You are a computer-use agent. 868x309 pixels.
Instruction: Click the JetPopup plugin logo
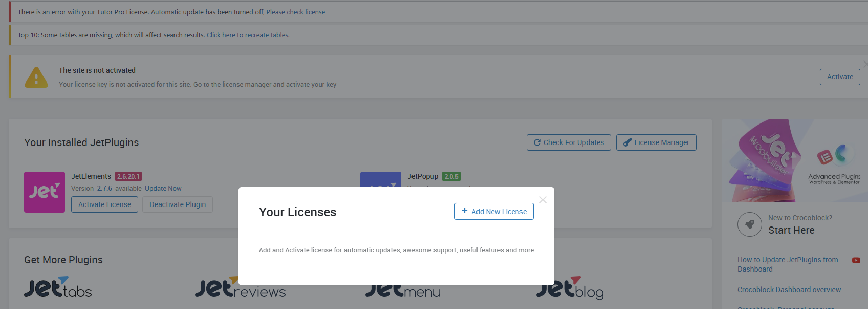click(380, 179)
